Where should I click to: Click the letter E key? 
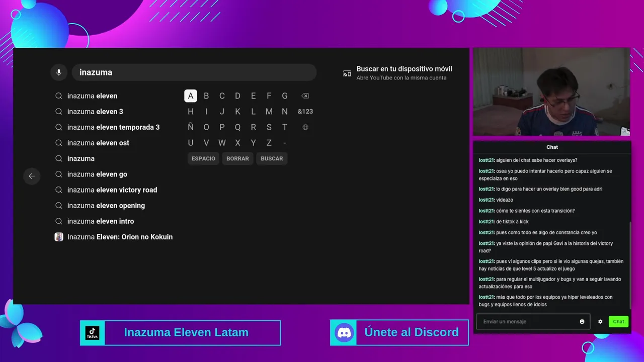pyautogui.click(x=253, y=96)
